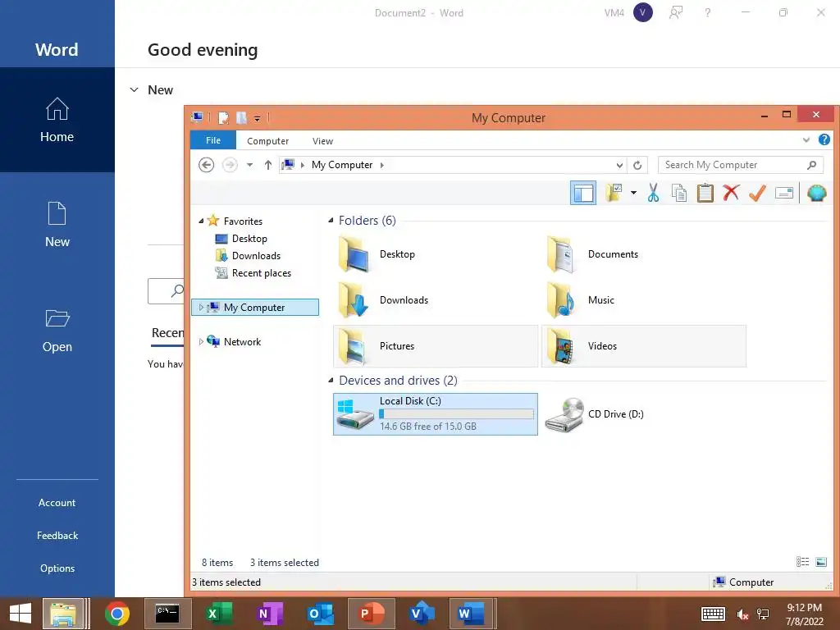Switch to the Computer ribbon tab

(x=267, y=141)
